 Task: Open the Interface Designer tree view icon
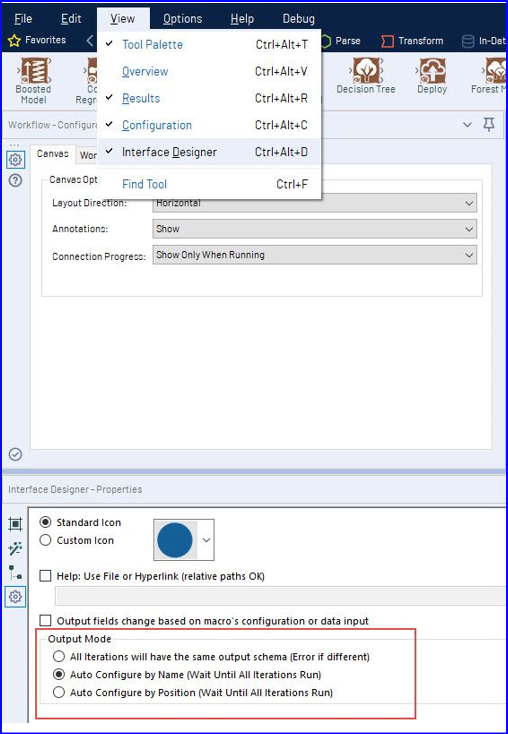point(15,572)
